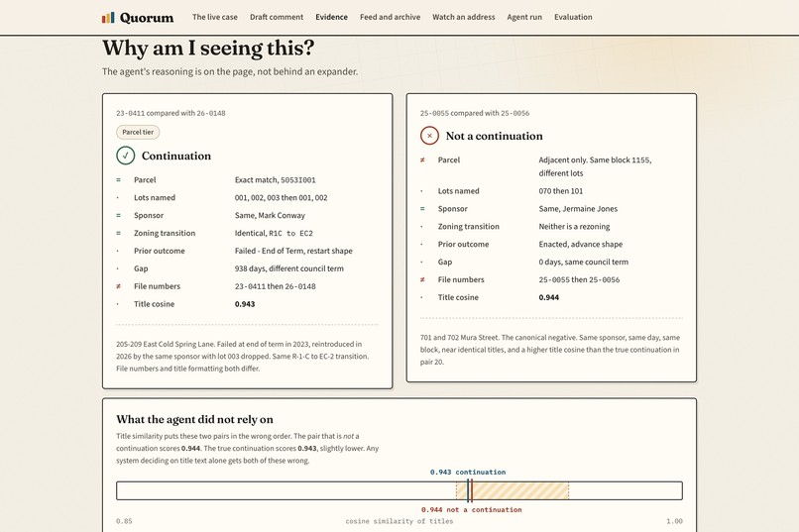Click the 0.943 continuation marker on bar
The height and width of the screenshot is (532, 799).
468,490
